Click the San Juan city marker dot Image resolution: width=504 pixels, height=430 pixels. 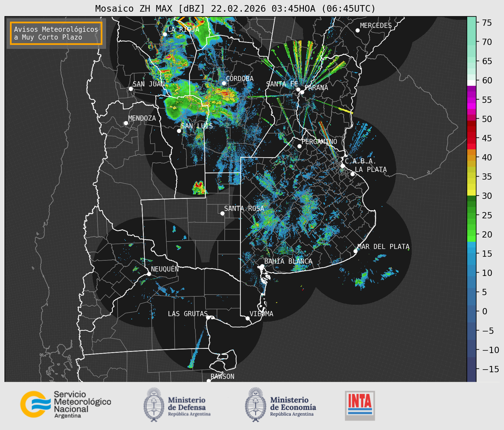pyautogui.click(x=131, y=89)
